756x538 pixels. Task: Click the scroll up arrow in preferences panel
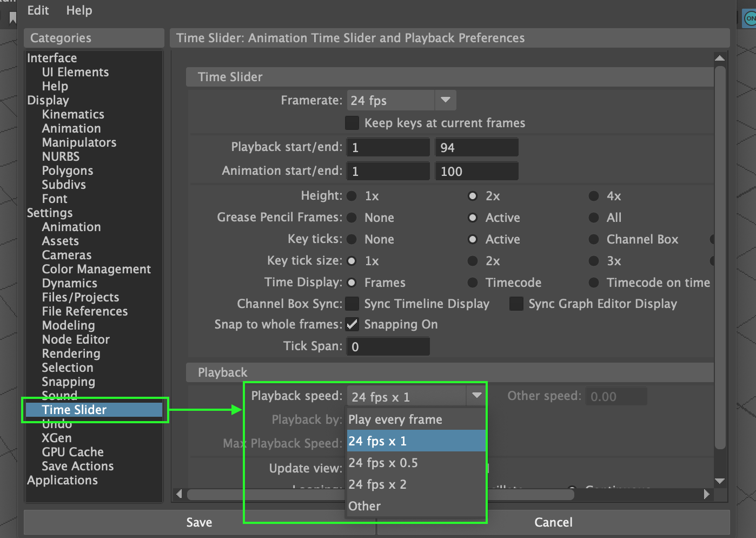coord(719,58)
